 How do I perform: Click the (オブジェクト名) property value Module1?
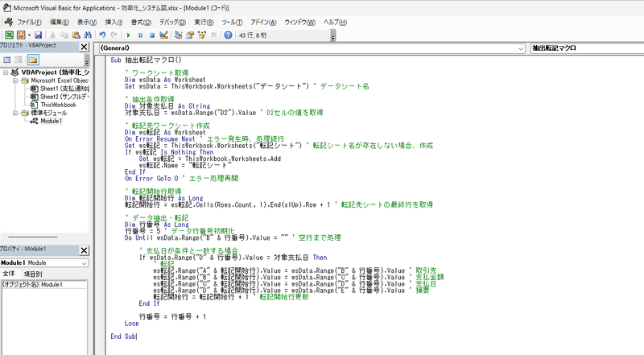coord(64,284)
